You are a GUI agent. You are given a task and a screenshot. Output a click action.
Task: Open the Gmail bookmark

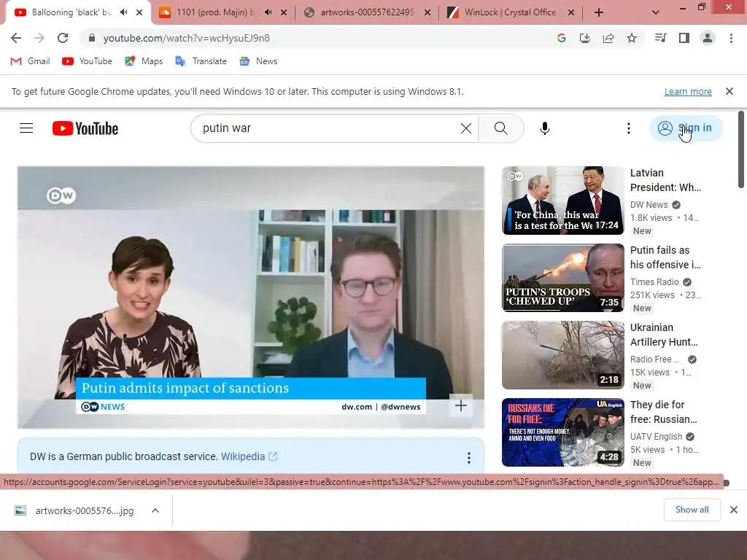(31, 61)
